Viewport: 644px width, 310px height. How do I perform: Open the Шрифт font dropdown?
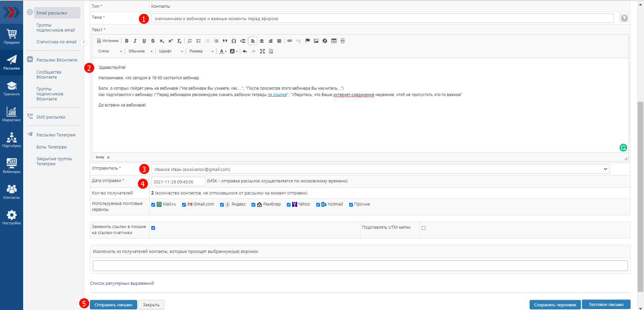171,51
